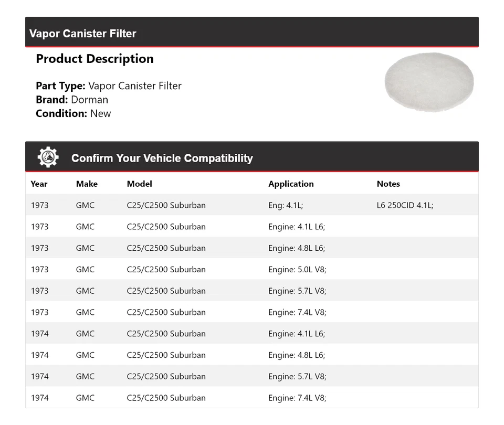Click the Product Description heading

pyautogui.click(x=95, y=59)
